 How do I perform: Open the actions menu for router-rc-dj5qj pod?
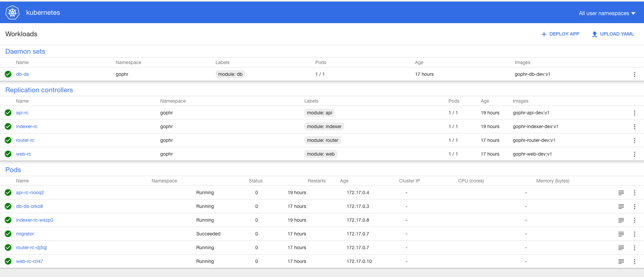[634, 248]
